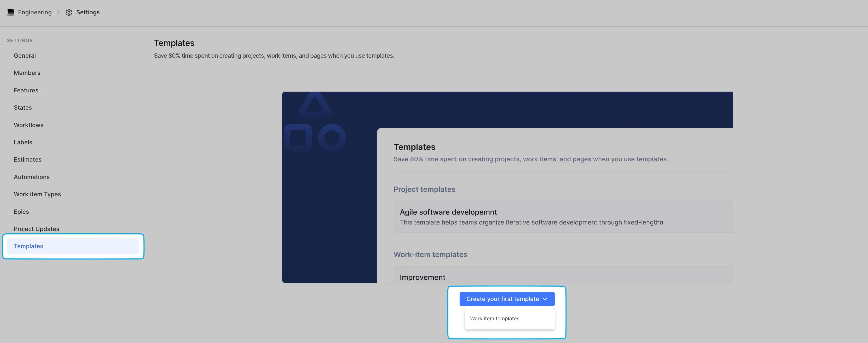868x343 pixels.
Task: Open Project Updates settings
Action: pos(36,229)
